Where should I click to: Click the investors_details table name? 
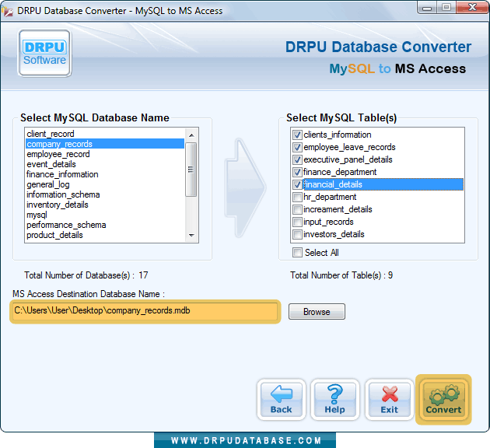coord(334,234)
